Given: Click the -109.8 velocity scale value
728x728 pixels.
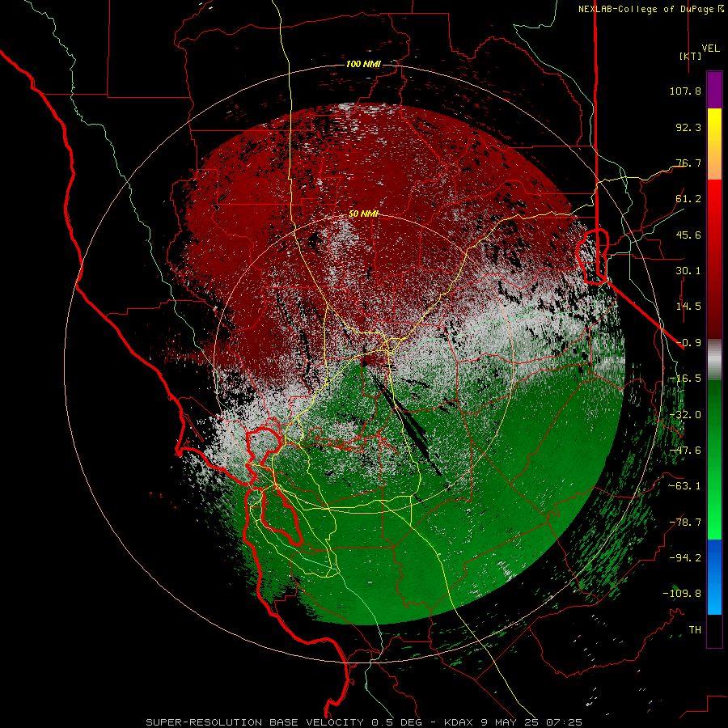Looking at the screenshot, I should pos(682,594).
